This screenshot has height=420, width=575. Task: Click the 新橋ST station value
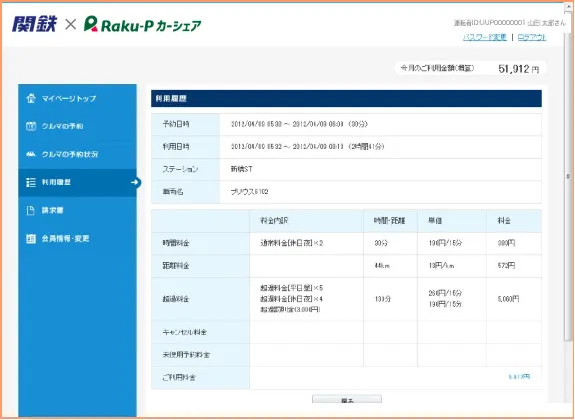241,169
